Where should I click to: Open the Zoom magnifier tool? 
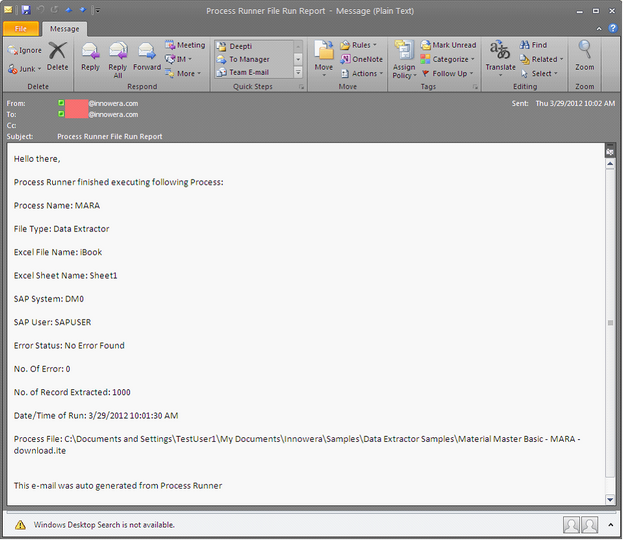(x=585, y=55)
